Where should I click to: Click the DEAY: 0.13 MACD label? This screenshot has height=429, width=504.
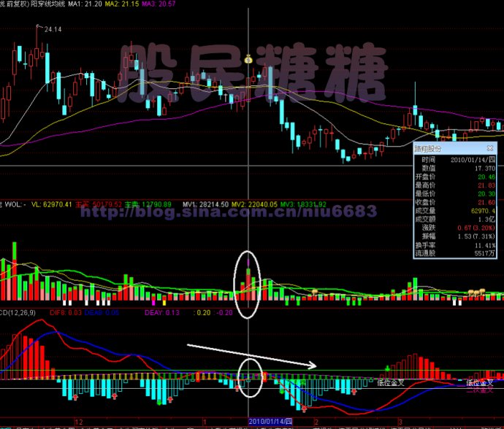pyautogui.click(x=162, y=312)
